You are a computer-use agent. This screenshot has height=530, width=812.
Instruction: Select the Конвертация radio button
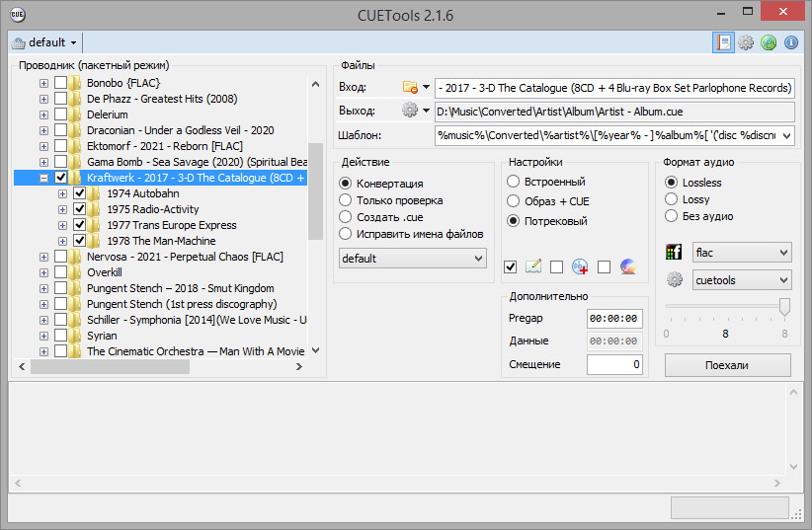point(346,184)
